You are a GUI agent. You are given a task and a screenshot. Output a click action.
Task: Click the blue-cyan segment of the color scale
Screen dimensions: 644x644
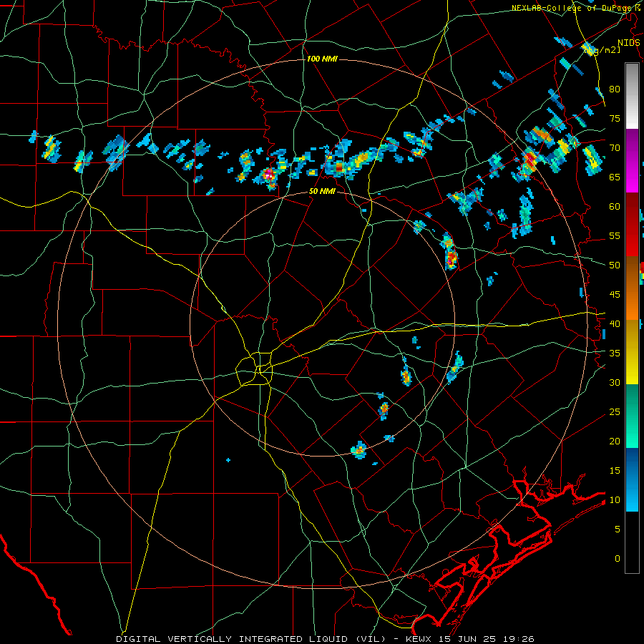[x=632, y=479]
